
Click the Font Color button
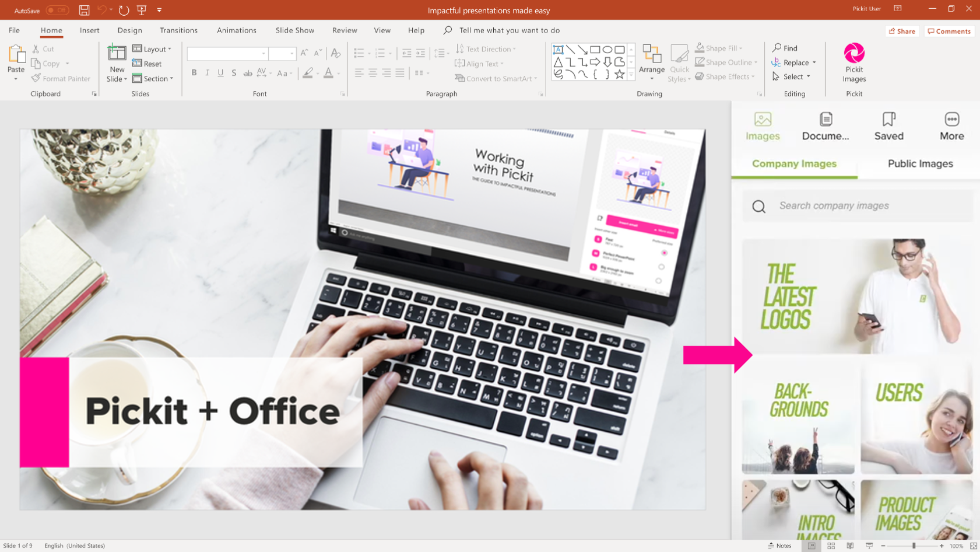[329, 73]
